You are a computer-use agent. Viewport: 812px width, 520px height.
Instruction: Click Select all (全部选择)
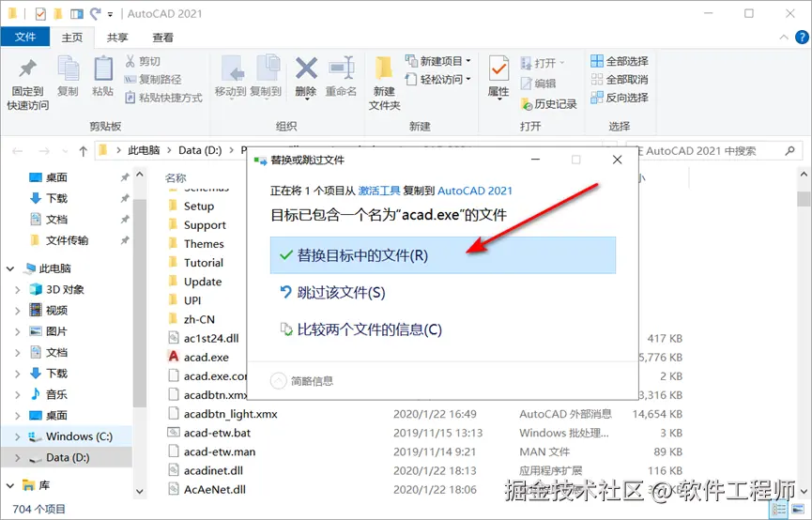click(620, 61)
